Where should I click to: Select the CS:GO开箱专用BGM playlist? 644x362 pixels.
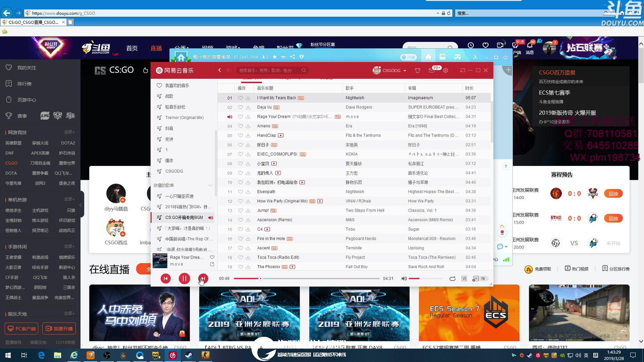click(184, 217)
